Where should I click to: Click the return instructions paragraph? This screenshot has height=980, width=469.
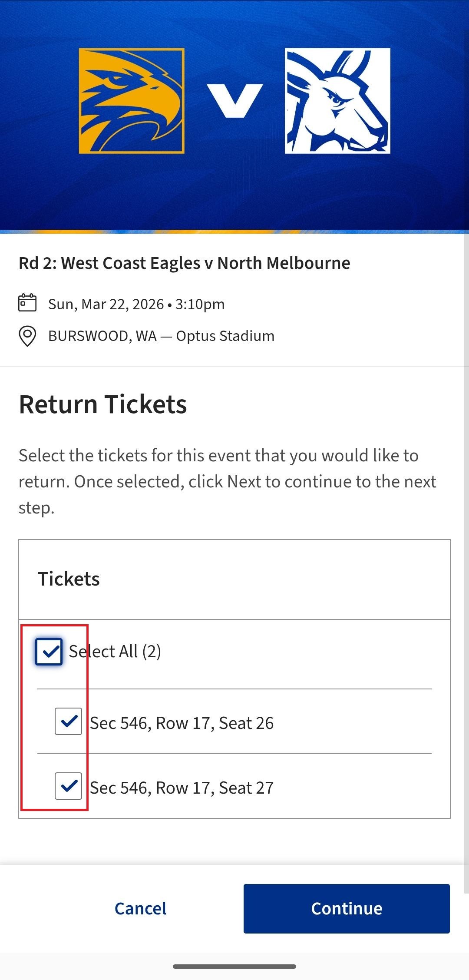coord(227,481)
